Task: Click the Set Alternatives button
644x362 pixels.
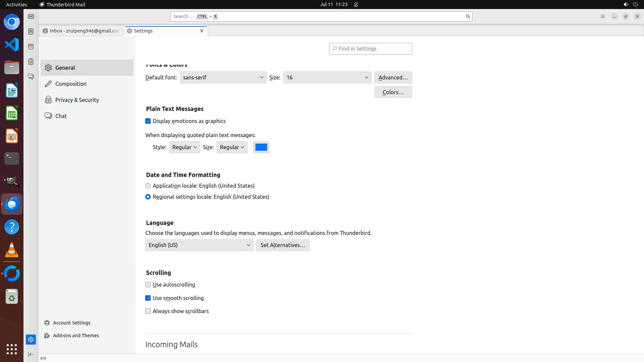Action: pos(282,245)
